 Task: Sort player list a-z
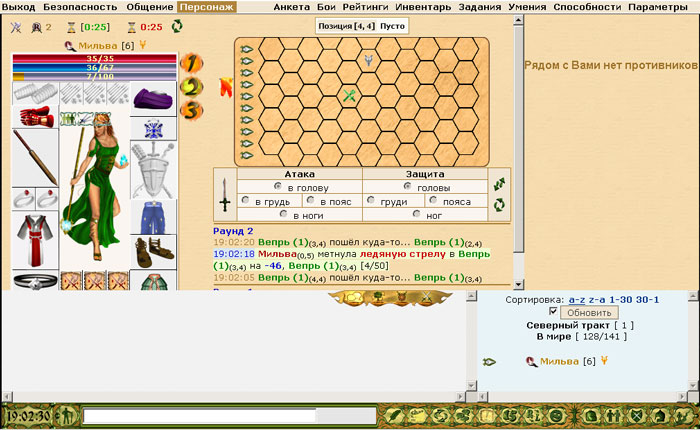[x=577, y=300]
